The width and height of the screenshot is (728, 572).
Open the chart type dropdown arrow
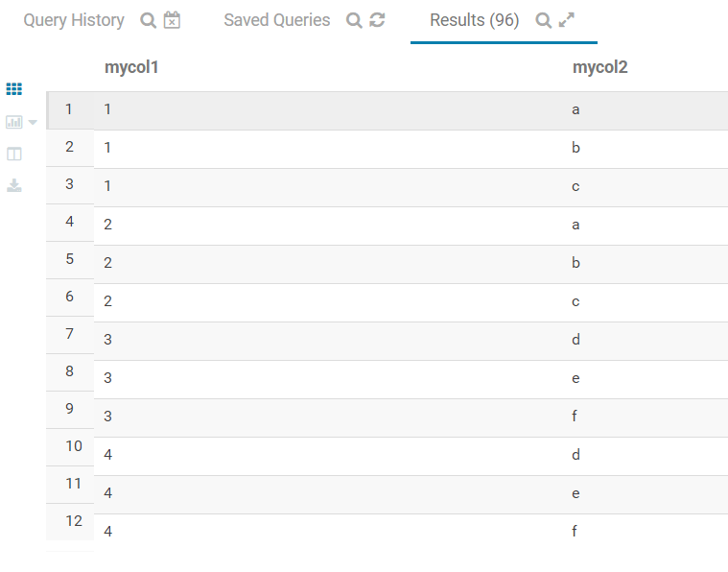33,123
